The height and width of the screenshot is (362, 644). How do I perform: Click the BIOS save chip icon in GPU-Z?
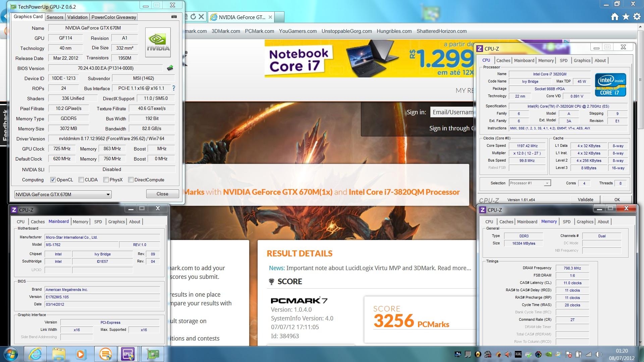170,68
